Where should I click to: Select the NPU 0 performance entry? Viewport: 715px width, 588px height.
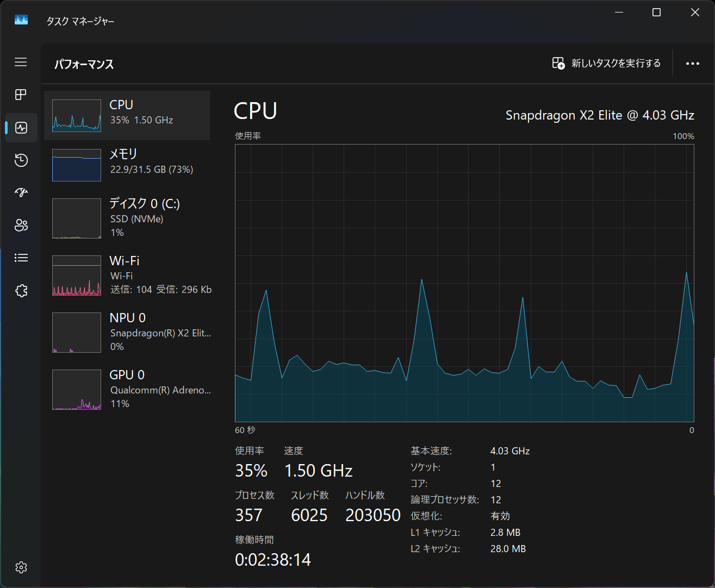[x=127, y=332]
